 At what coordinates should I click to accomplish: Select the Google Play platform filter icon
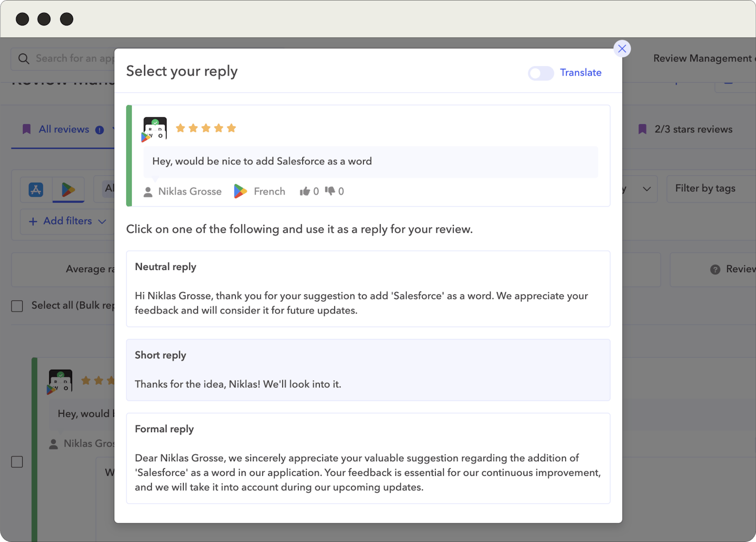click(x=68, y=190)
